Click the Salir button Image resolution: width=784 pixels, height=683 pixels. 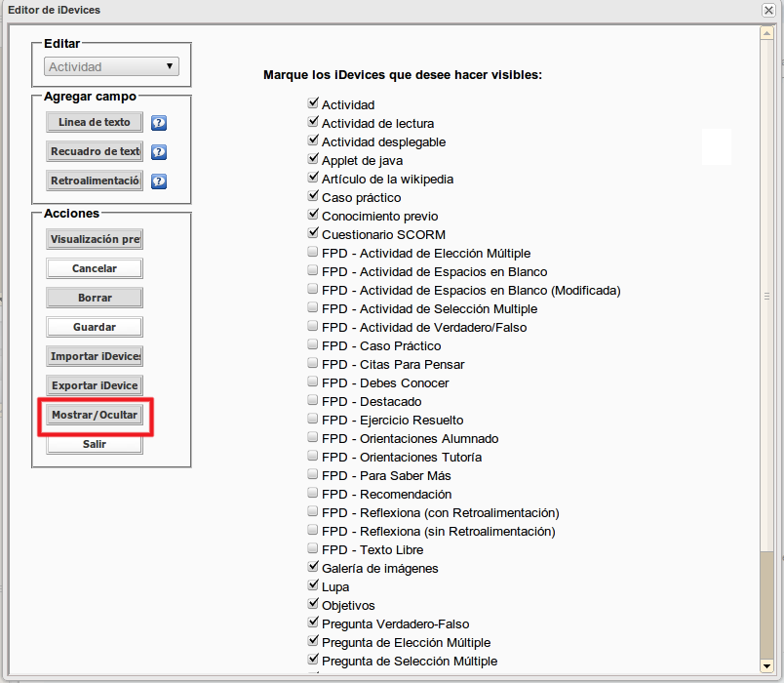[95, 444]
